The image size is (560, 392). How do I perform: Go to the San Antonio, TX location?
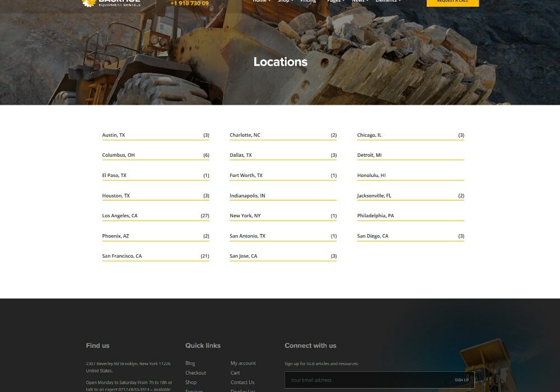pyautogui.click(x=248, y=236)
